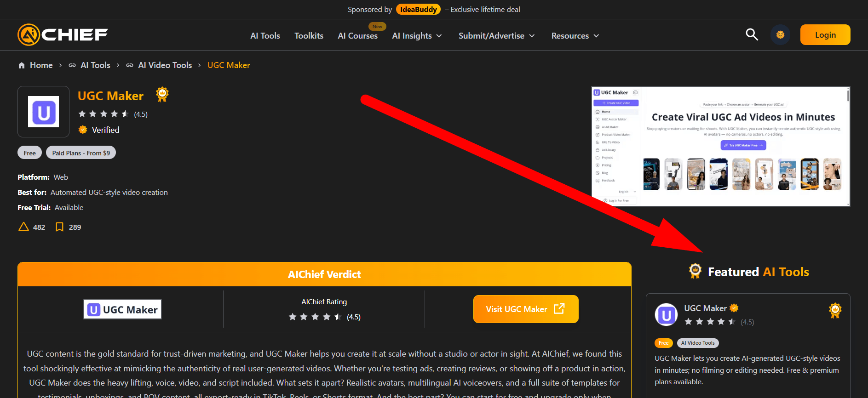This screenshot has width=868, height=398.
Task: Click the badge icon beside Featured AI Tools
Action: pos(695,271)
